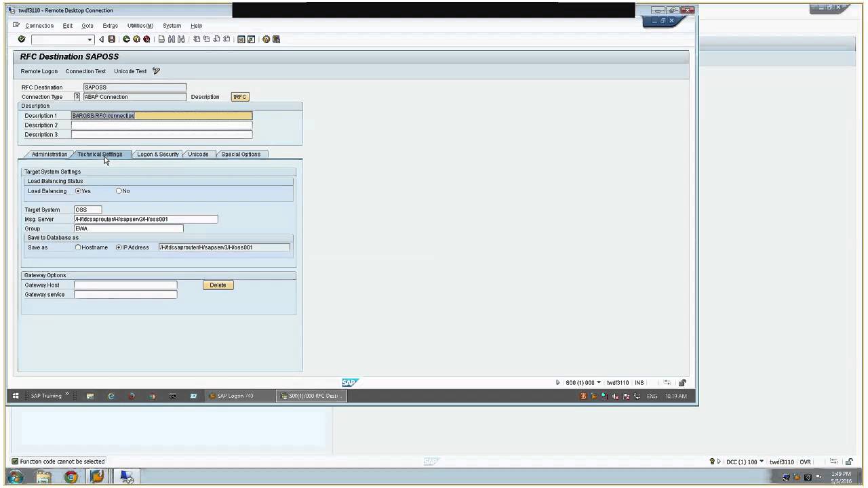This screenshot has height=488, width=868.
Task: Click the Previous Page icon
Action: (x=206, y=39)
